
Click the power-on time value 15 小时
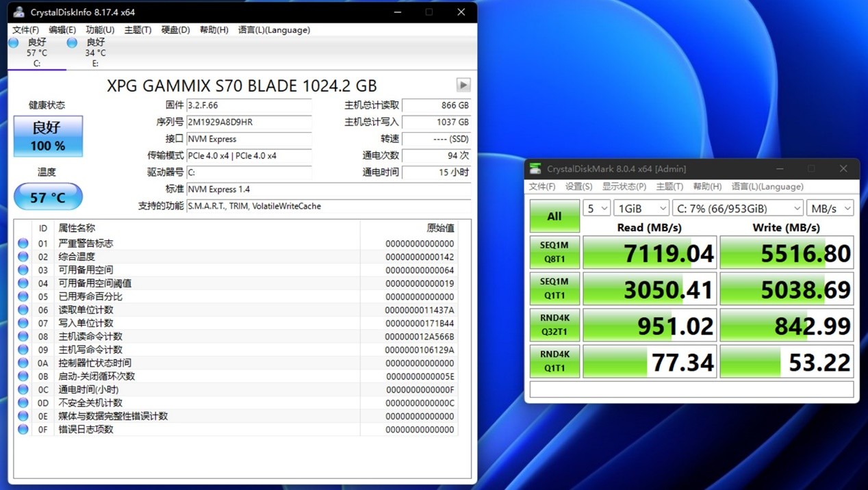437,172
